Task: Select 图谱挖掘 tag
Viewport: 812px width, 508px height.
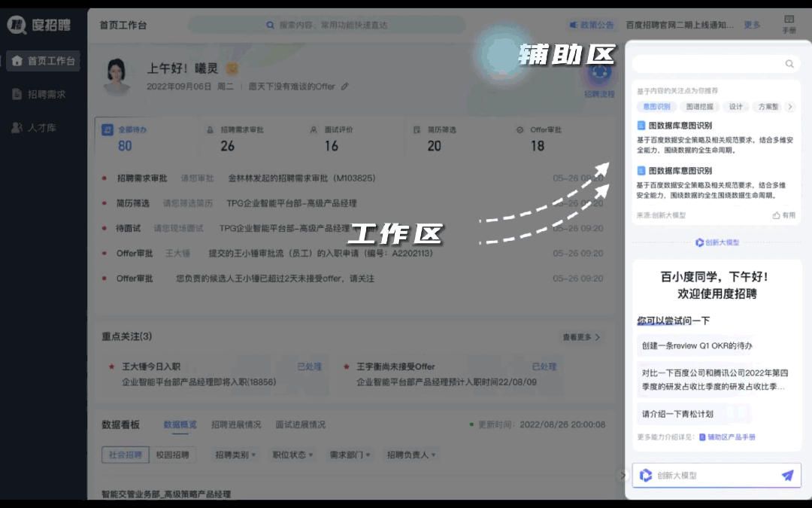Action: pyautogui.click(x=700, y=107)
